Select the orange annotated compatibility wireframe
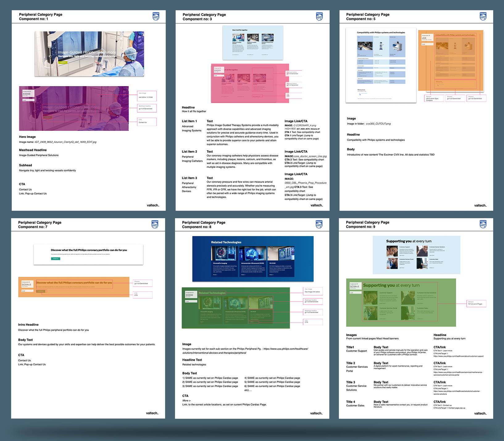 tap(451, 60)
